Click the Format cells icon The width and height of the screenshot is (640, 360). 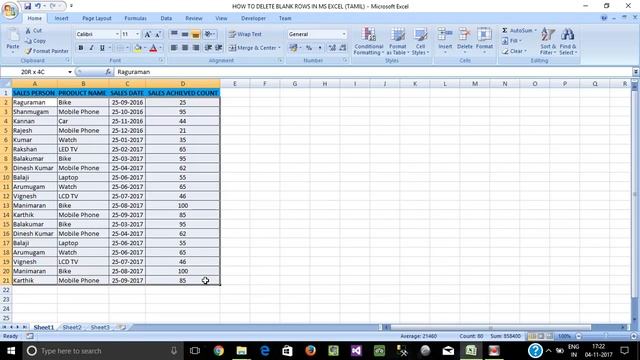point(484,34)
